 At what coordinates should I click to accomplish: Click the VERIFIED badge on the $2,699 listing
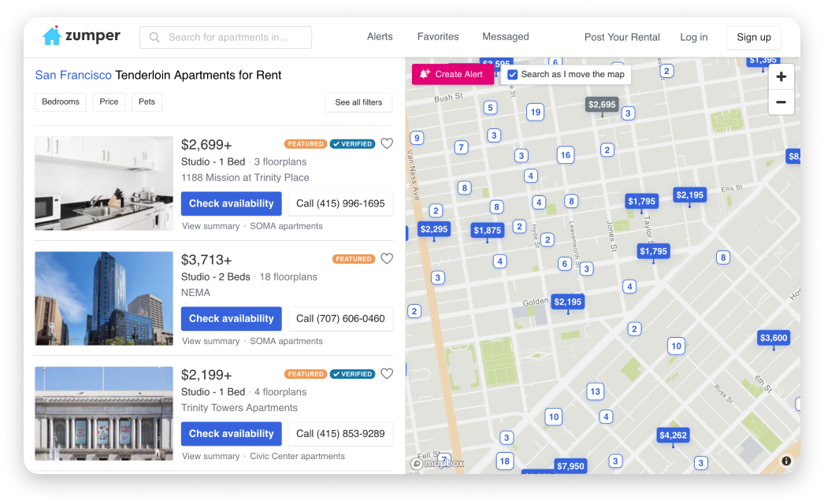tap(352, 143)
